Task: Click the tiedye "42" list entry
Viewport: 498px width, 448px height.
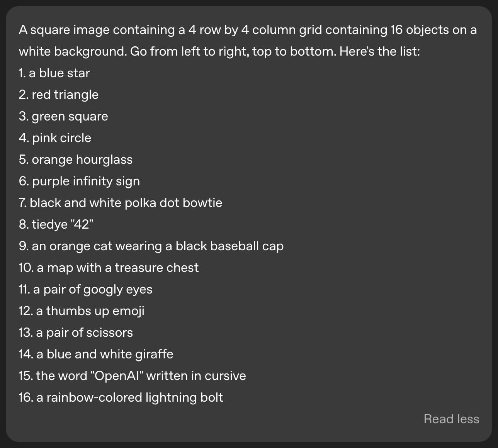Action: [x=56, y=224]
